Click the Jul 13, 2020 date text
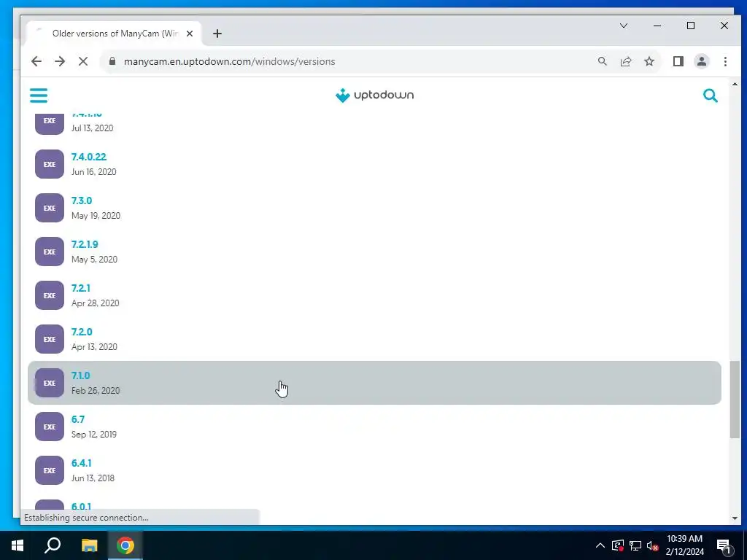 click(x=93, y=128)
